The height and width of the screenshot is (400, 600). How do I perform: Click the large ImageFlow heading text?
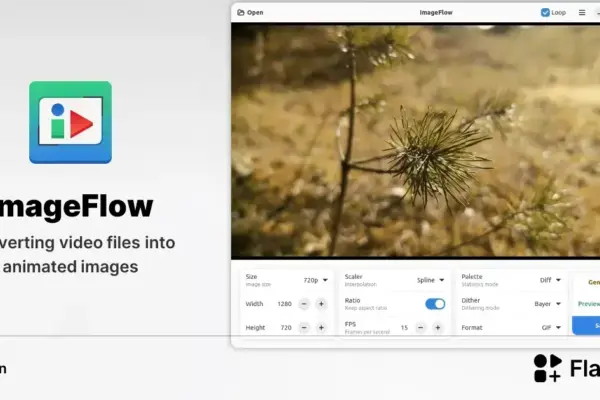tap(76, 206)
